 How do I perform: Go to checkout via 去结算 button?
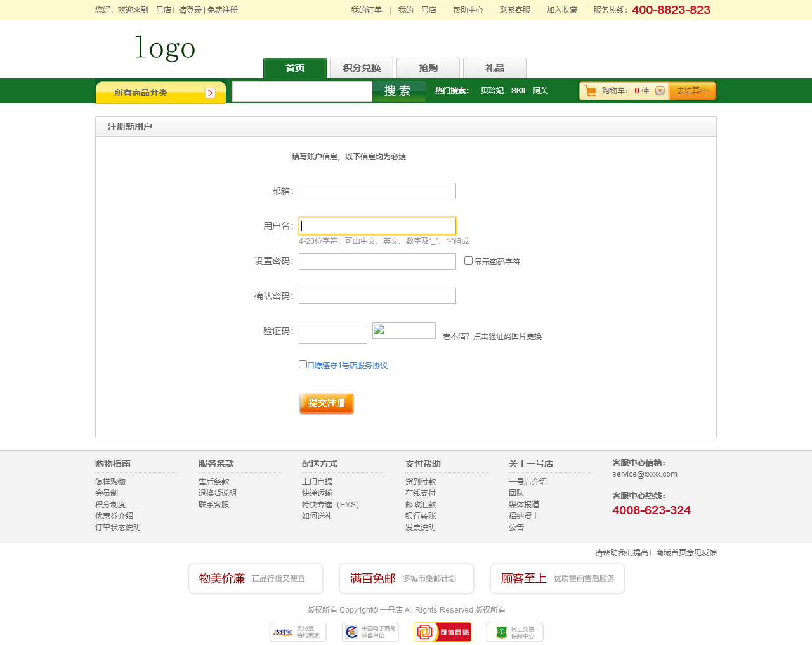pos(692,91)
